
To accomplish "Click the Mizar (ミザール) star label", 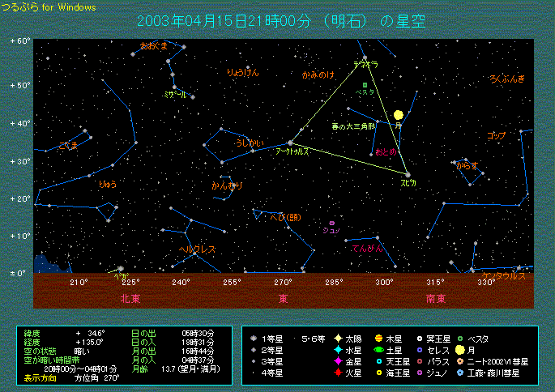I will coord(174,95).
